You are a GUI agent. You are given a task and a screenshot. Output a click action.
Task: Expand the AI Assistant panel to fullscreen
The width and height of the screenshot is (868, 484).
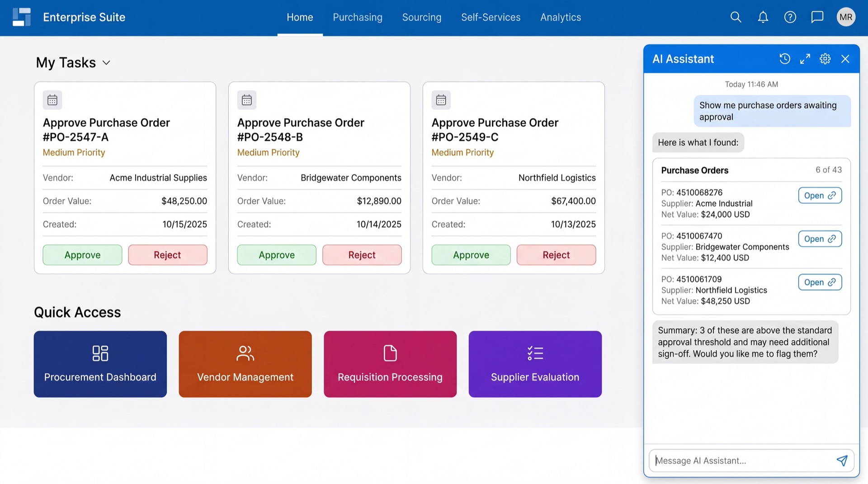point(805,59)
